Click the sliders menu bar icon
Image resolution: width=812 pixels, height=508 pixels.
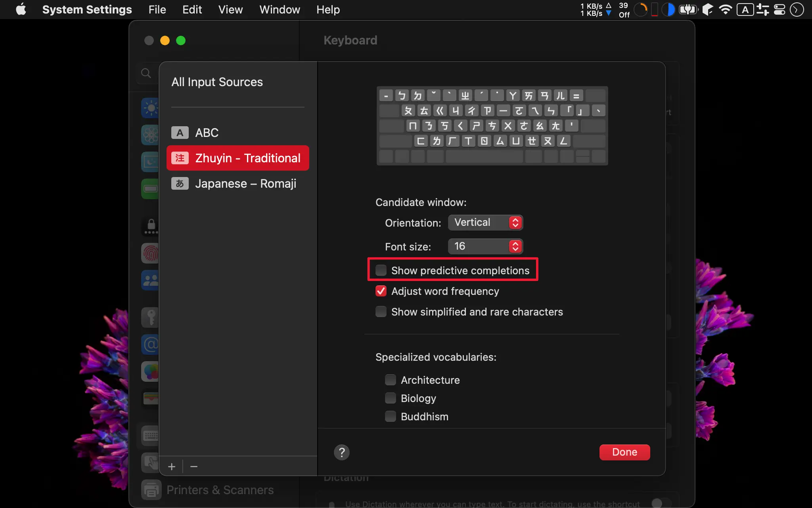click(x=762, y=10)
